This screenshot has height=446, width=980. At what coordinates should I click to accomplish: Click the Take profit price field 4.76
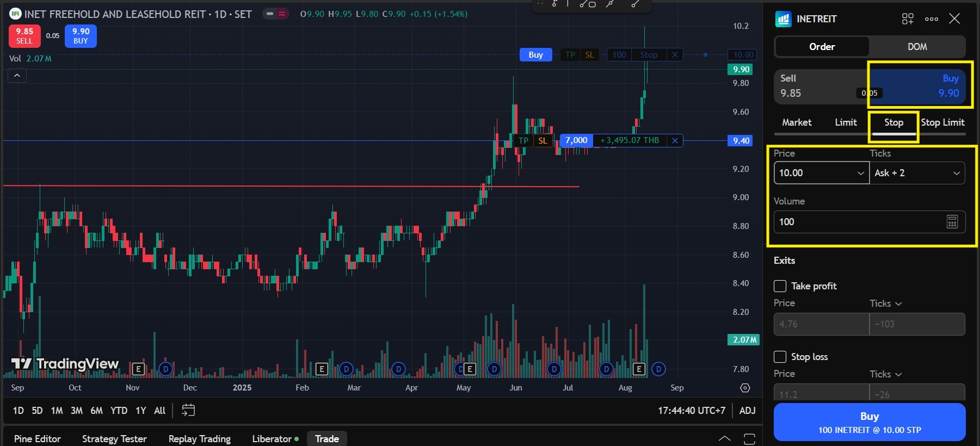click(821, 324)
